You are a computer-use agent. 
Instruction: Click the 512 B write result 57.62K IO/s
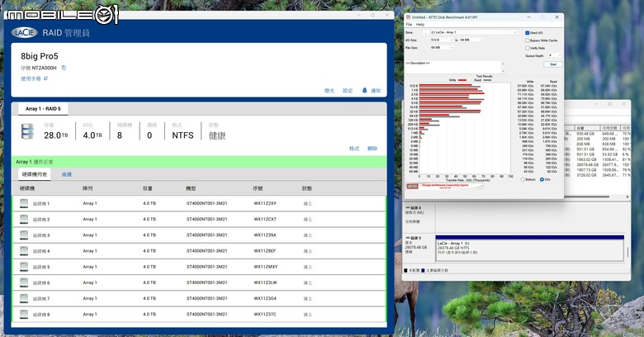(x=525, y=86)
